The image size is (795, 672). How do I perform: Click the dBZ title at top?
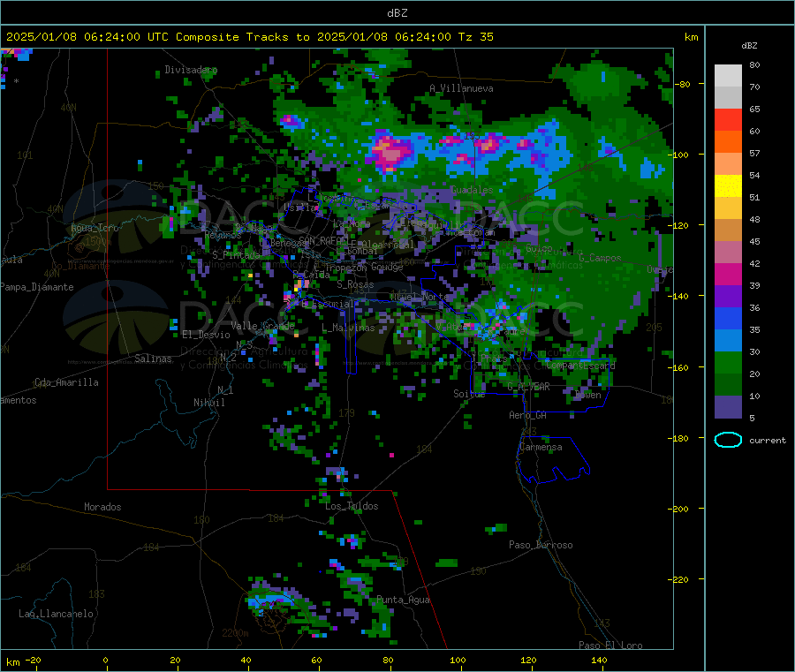point(397,13)
